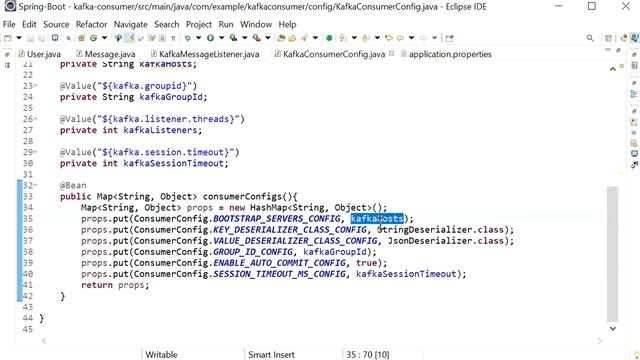This screenshot has width=640, height=360.
Task: Click the Smart Insert status bar field
Action: point(271,355)
